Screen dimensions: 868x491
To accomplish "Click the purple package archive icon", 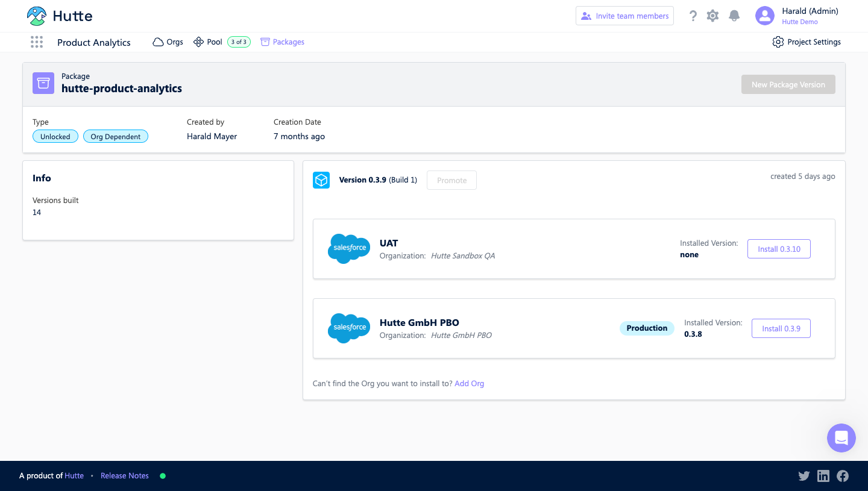I will click(43, 83).
